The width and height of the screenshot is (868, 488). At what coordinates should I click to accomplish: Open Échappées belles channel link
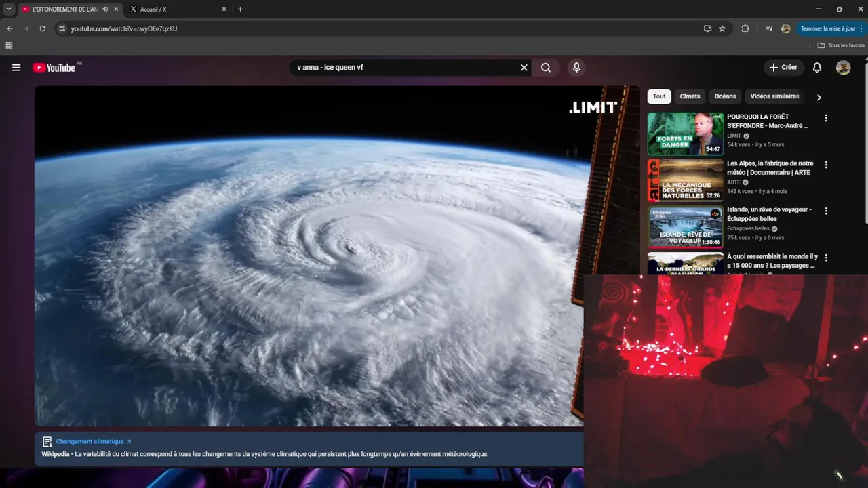point(749,228)
